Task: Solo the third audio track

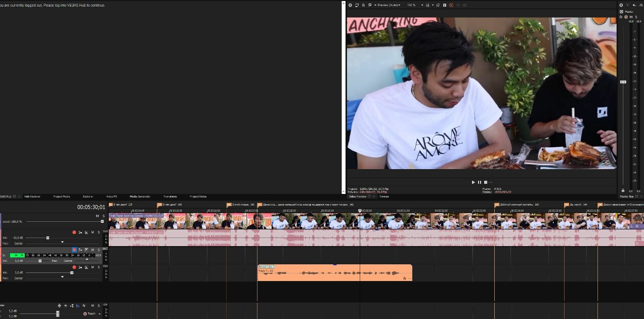Action: point(99,267)
